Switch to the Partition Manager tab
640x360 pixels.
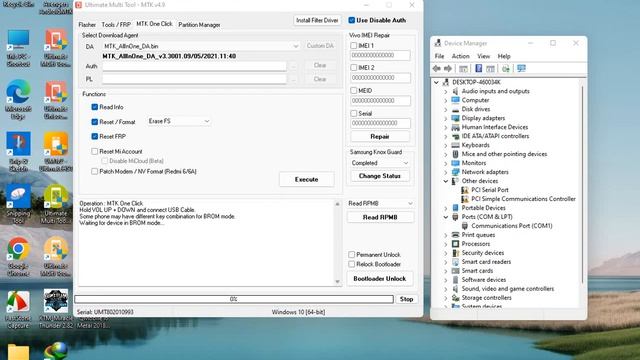(x=199, y=25)
